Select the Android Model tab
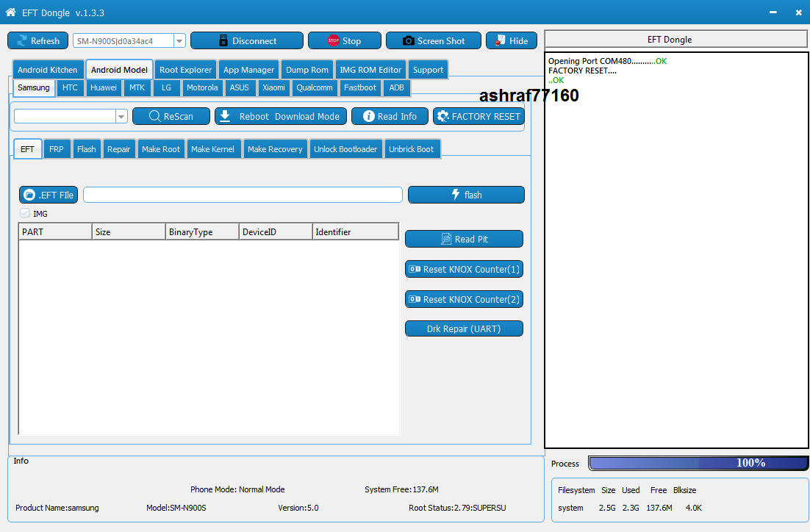 click(x=119, y=70)
